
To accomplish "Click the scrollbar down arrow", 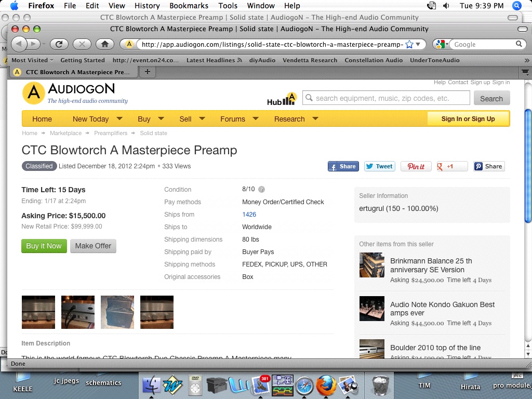I will pos(528,354).
